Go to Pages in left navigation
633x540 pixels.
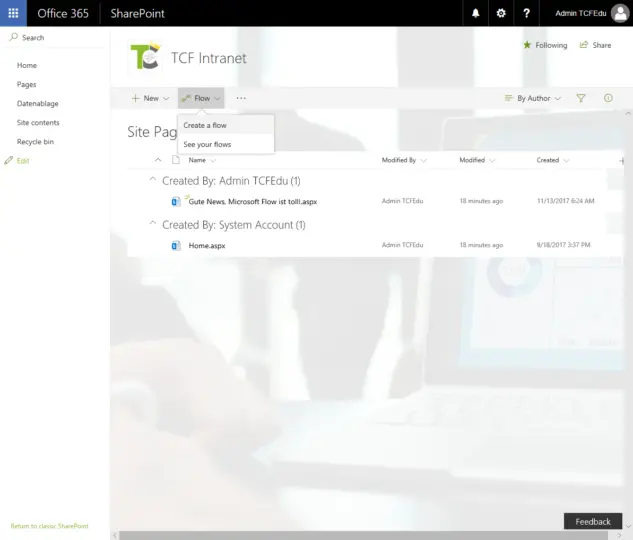pos(27,84)
